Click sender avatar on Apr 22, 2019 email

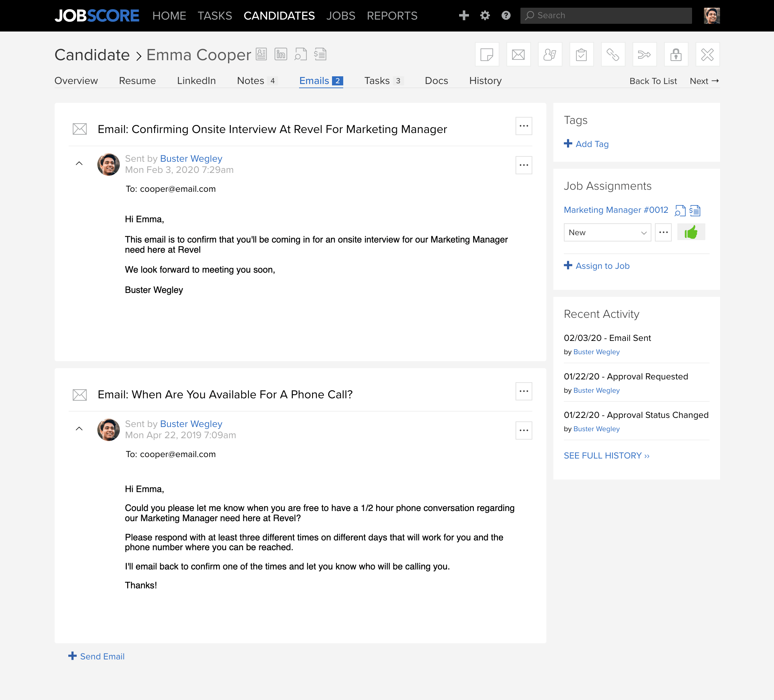(109, 429)
